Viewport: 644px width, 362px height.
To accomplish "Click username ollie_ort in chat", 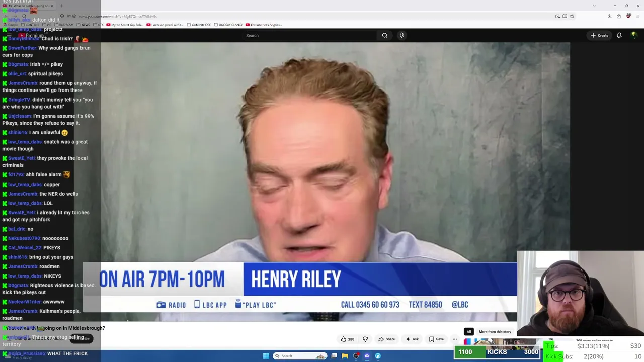I will coord(17,74).
